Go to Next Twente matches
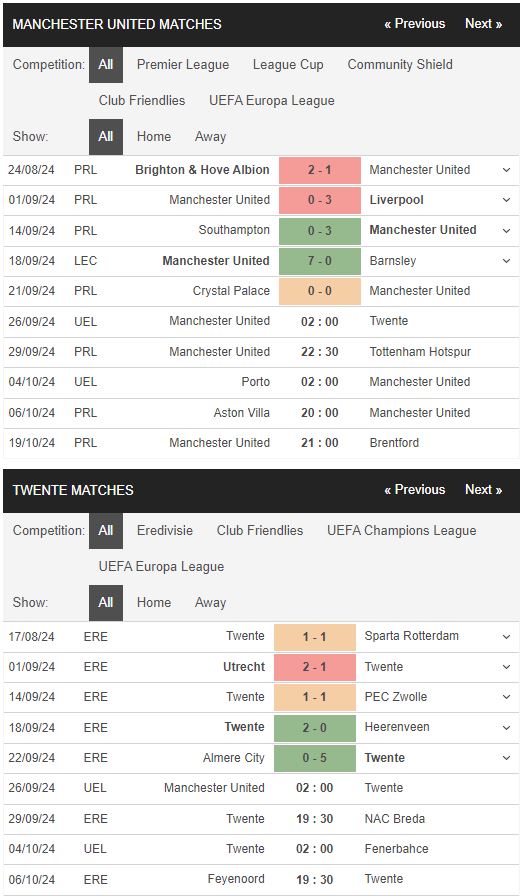523x896 pixels. pos(484,490)
